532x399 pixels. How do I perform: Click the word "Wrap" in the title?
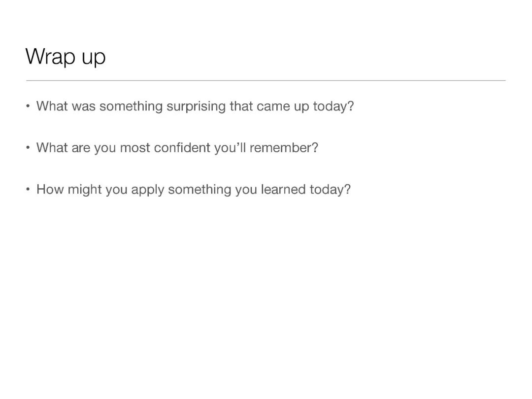(x=50, y=57)
